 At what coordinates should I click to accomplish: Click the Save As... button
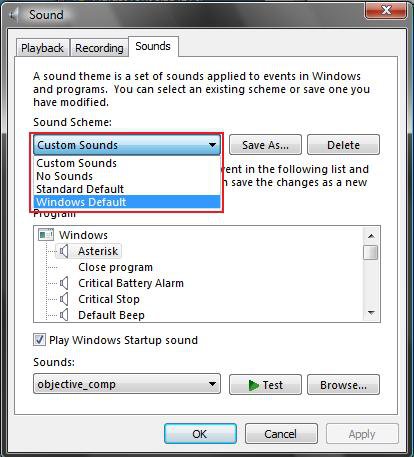[265, 145]
